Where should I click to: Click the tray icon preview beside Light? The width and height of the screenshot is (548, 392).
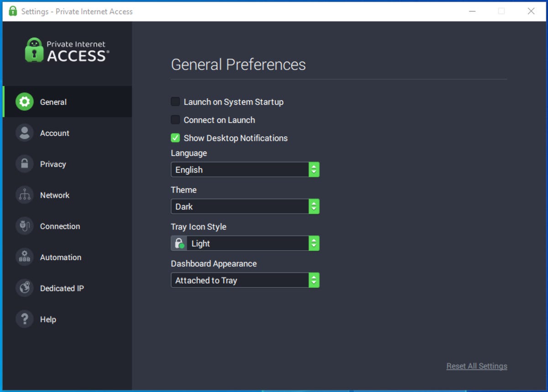pos(179,243)
